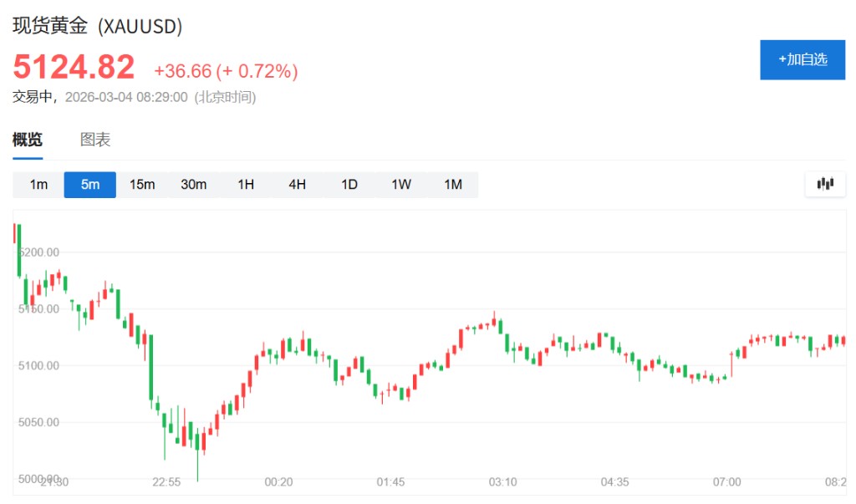Click the 5100.00 price axis label
Image resolution: width=856 pixels, height=504 pixels.
[x=38, y=365]
